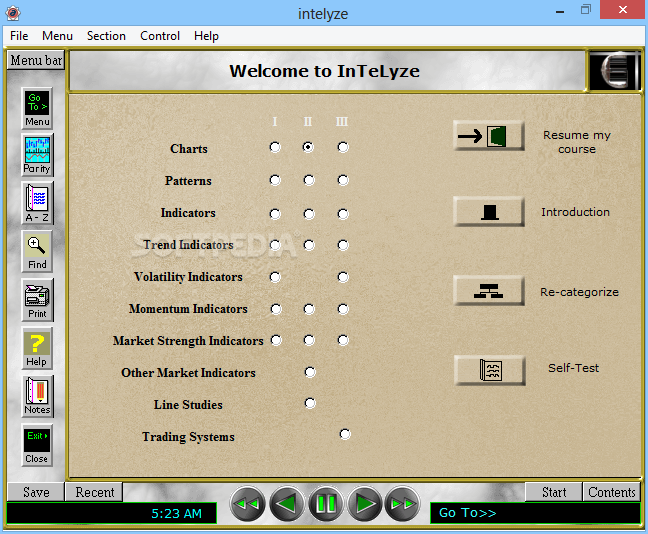
Task: Click the Print icon in sidebar
Action: [37, 300]
